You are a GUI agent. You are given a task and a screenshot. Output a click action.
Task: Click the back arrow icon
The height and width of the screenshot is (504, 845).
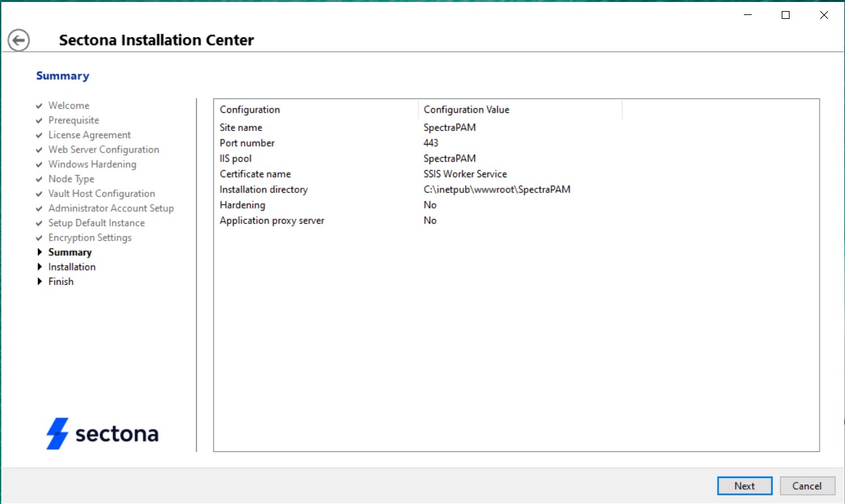click(x=19, y=40)
